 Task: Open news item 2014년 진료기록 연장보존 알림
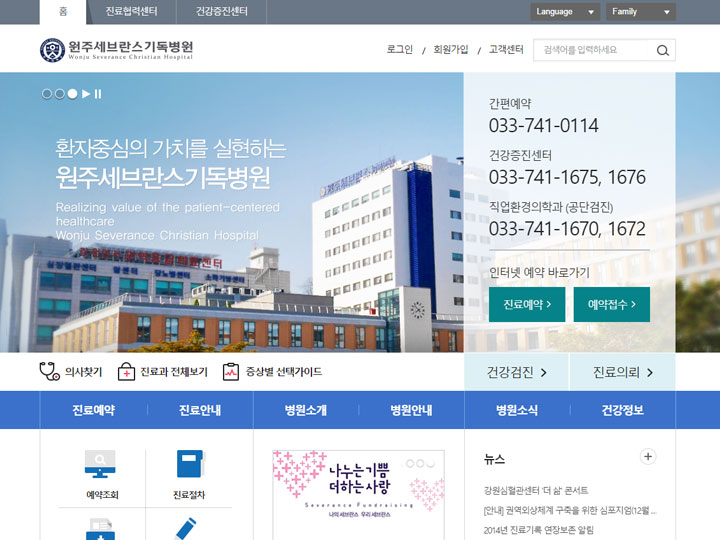point(539,530)
